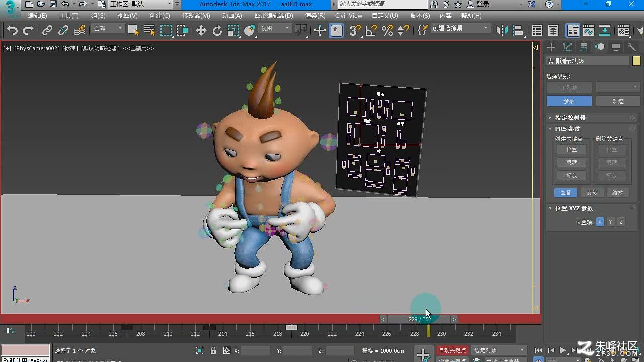Viewport: 644px width, 362px height.
Task: Open the workspace dropdown 工作区: 默认
Action: (140, 4)
